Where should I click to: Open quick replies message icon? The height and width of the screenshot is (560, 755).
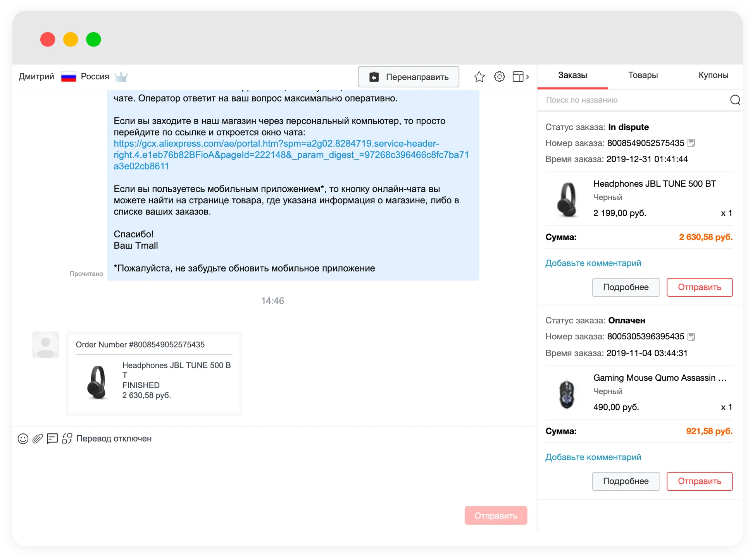coord(52,438)
